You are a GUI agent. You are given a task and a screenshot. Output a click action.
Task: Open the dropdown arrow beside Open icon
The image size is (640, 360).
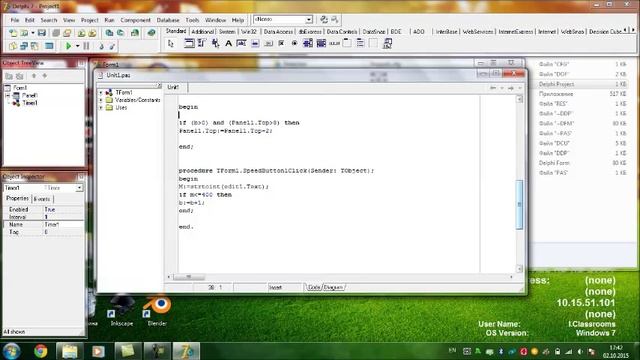(33, 33)
